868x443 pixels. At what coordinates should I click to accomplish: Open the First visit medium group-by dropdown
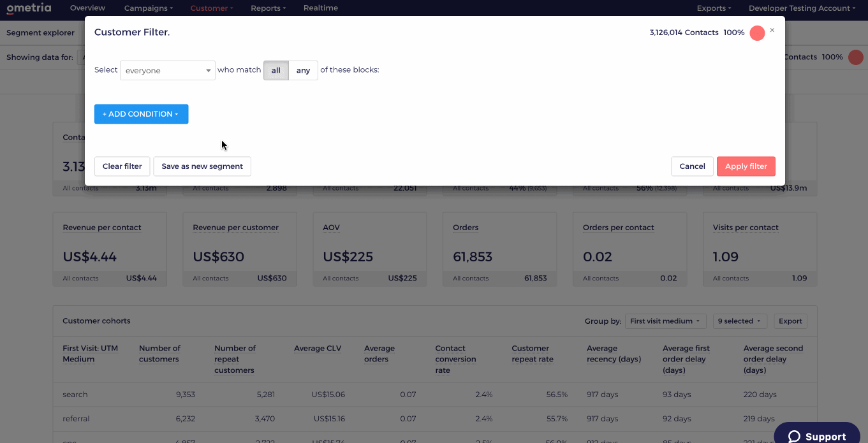665,321
